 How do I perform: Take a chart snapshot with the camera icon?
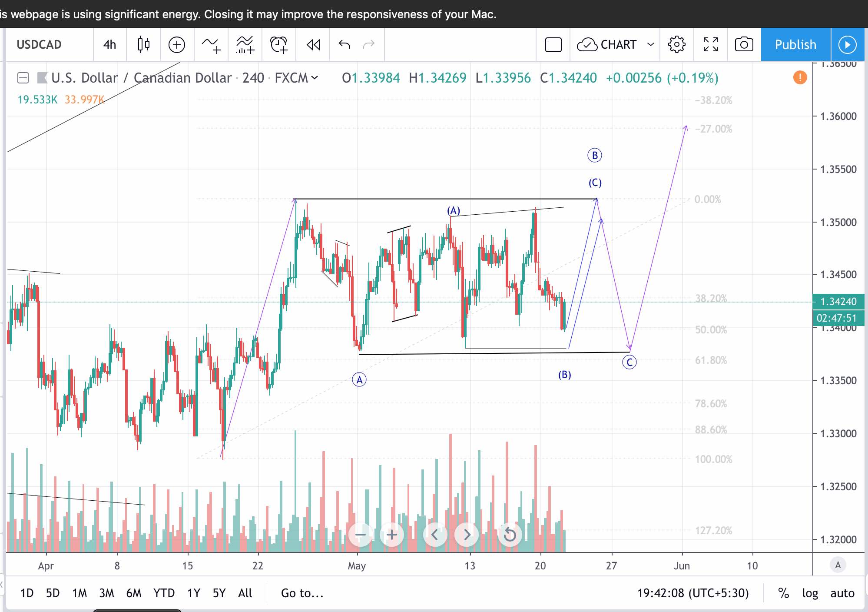[743, 44]
